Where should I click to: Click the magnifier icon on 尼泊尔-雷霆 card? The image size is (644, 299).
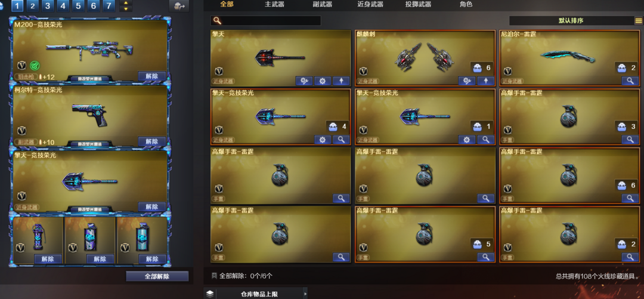point(630,81)
